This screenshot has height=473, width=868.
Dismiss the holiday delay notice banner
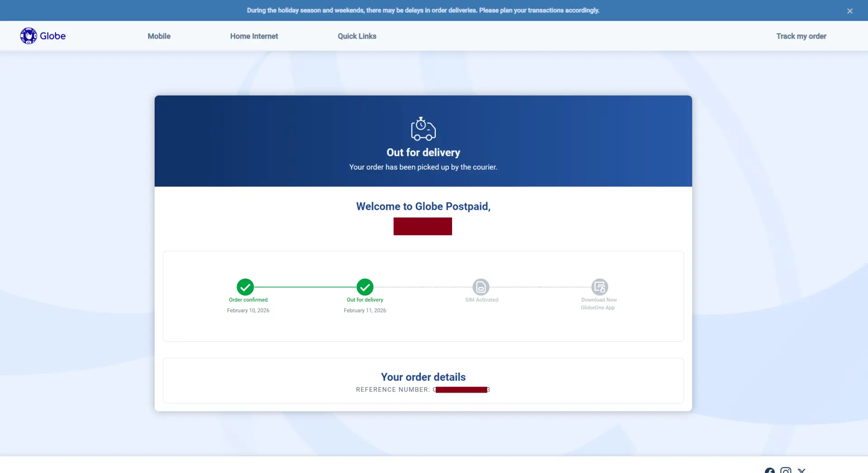(850, 11)
